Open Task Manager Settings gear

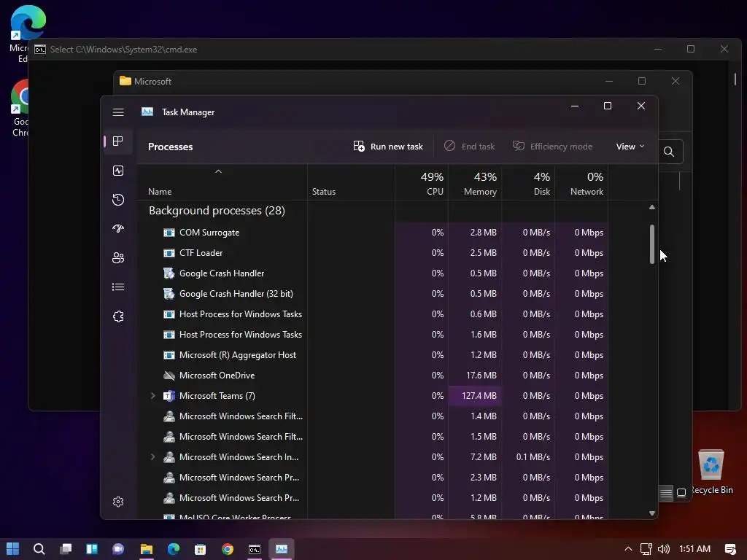click(118, 502)
